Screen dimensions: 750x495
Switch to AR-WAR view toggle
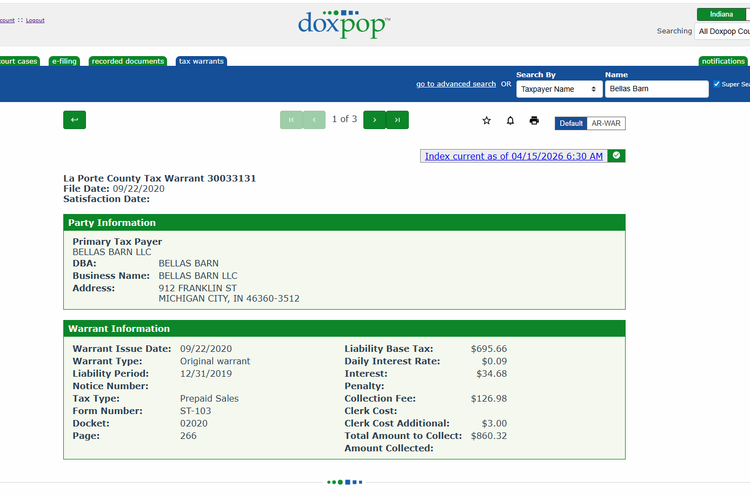coord(606,123)
